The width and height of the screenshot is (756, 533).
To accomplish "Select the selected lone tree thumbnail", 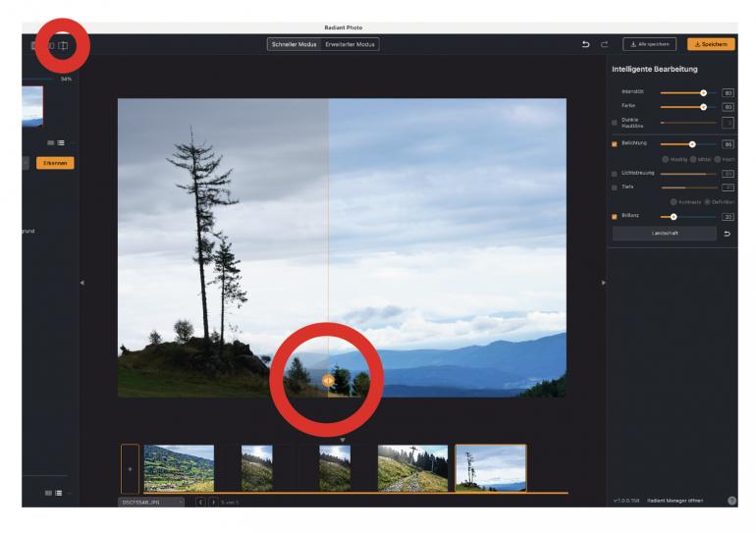I will pyautogui.click(x=491, y=468).
